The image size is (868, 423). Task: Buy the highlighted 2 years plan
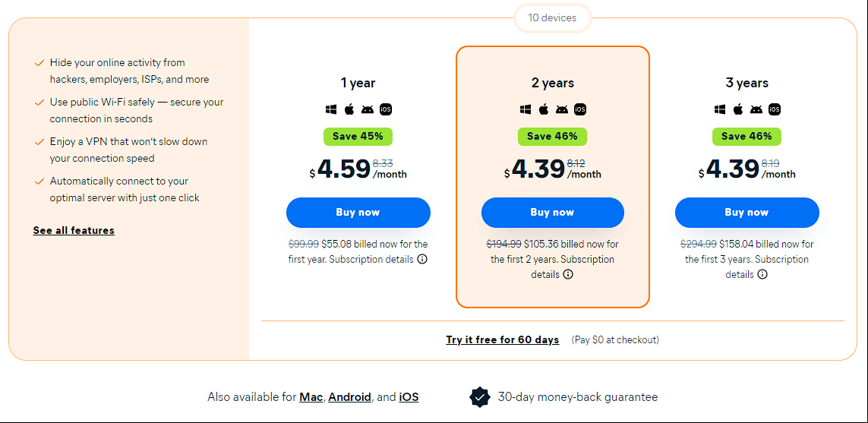coord(552,213)
